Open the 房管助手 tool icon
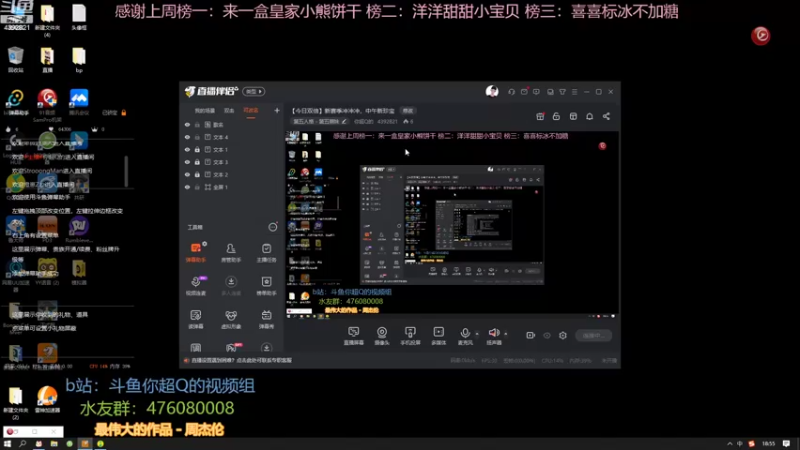The height and width of the screenshot is (450, 800). point(231,252)
